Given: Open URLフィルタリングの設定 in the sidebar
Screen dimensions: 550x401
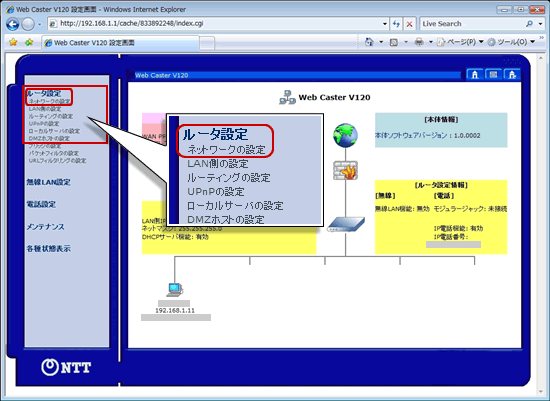Looking at the screenshot, I should coord(58,161).
